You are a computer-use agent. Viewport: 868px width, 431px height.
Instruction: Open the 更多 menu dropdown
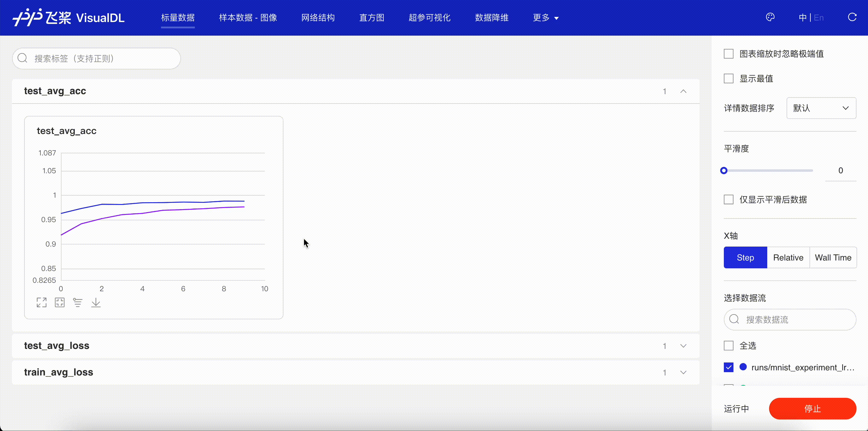click(x=546, y=18)
